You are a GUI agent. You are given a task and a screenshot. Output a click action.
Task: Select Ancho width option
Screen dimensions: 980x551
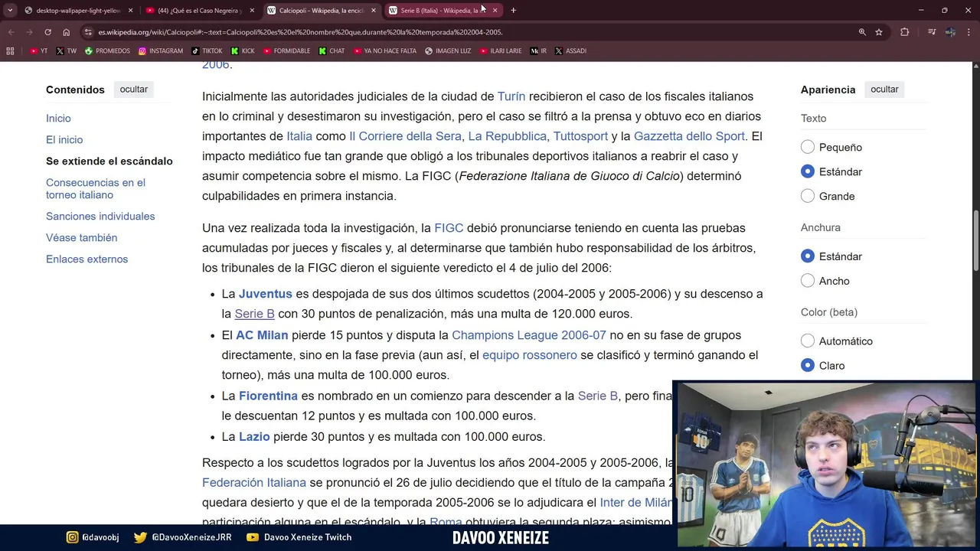point(808,281)
